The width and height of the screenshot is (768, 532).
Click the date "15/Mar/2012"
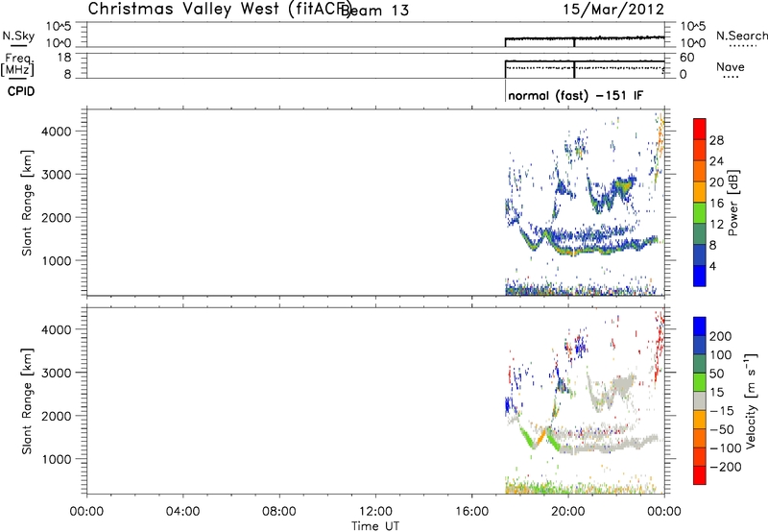(x=613, y=10)
